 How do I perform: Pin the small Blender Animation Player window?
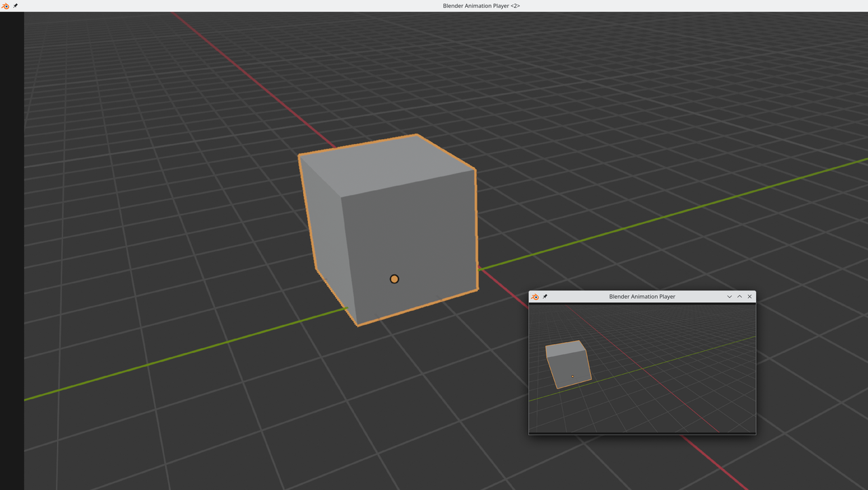pyautogui.click(x=545, y=297)
